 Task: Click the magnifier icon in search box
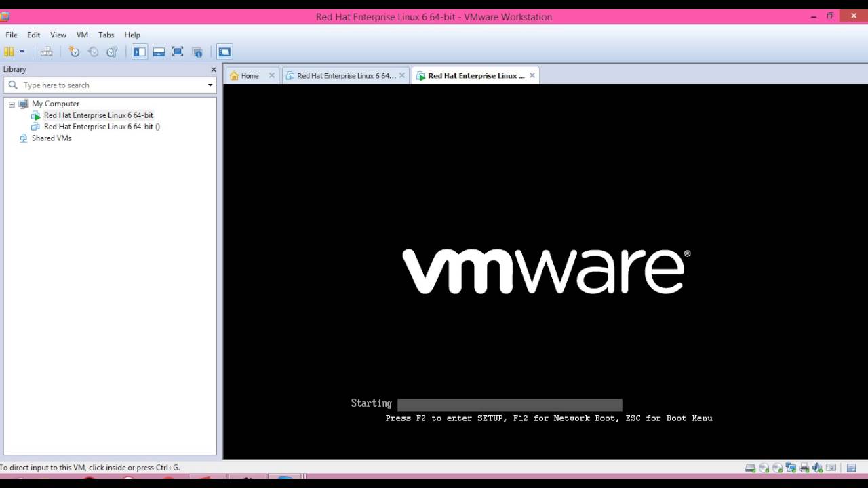(x=13, y=85)
